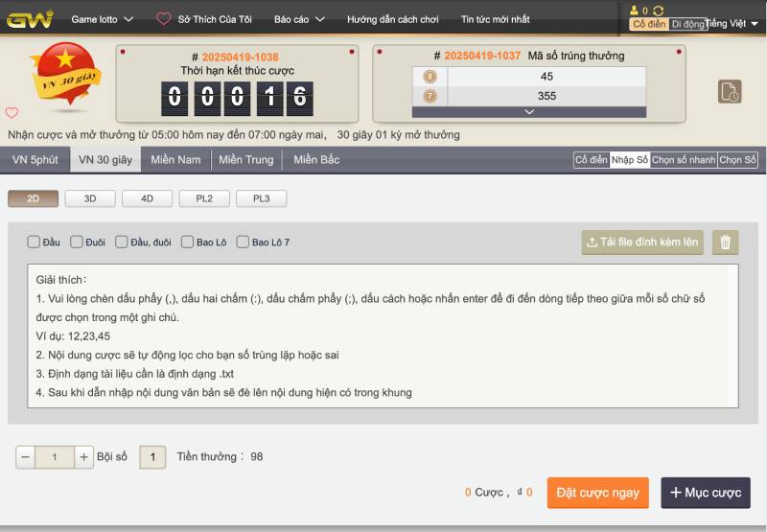This screenshot has width=767, height=532.
Task: Click the GW logo icon
Action: (x=29, y=19)
